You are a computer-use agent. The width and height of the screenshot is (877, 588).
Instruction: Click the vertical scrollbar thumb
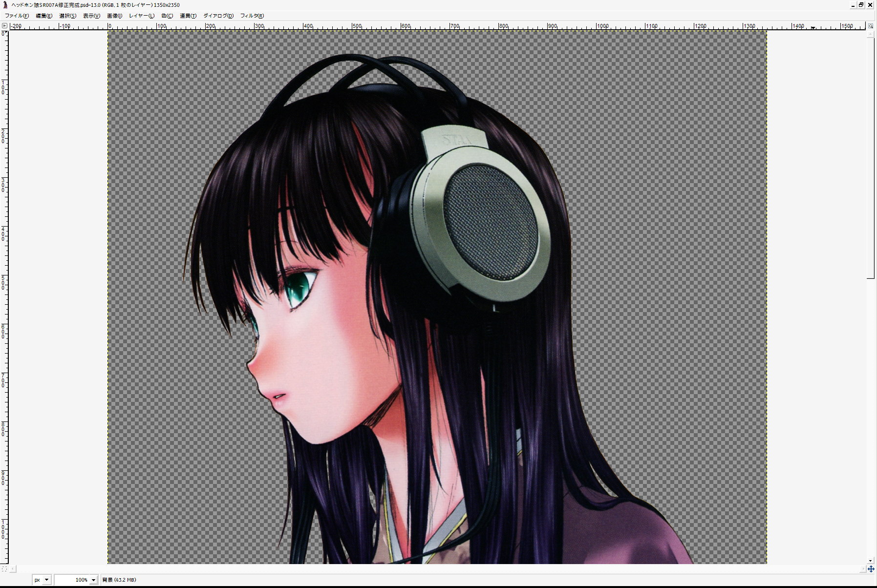(871, 158)
